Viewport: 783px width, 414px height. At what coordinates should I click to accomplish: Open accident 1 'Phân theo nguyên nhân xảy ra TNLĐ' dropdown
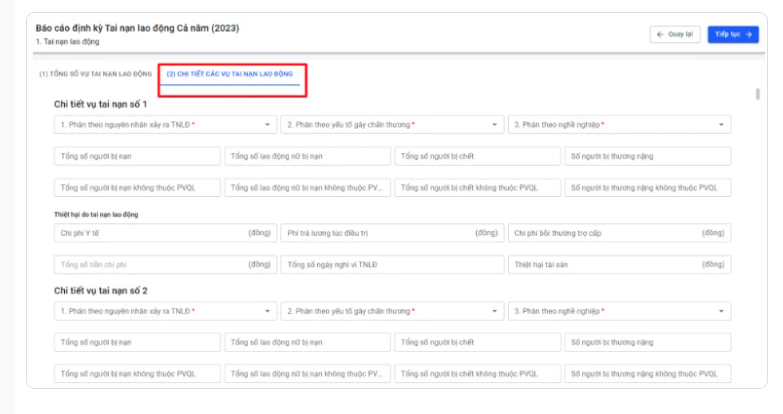pyautogui.click(x=165, y=125)
